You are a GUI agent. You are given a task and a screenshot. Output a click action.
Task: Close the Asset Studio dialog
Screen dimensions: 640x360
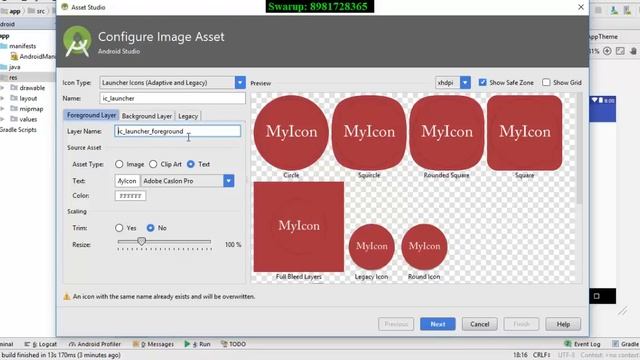[581, 7]
